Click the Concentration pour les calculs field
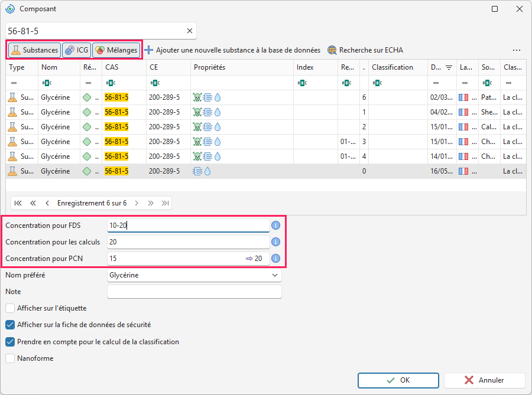 point(189,242)
